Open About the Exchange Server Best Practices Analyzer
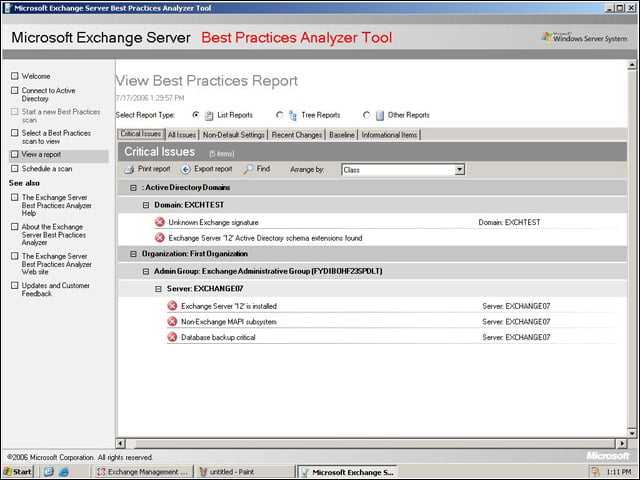This screenshot has height=480, width=640. [x=53, y=234]
